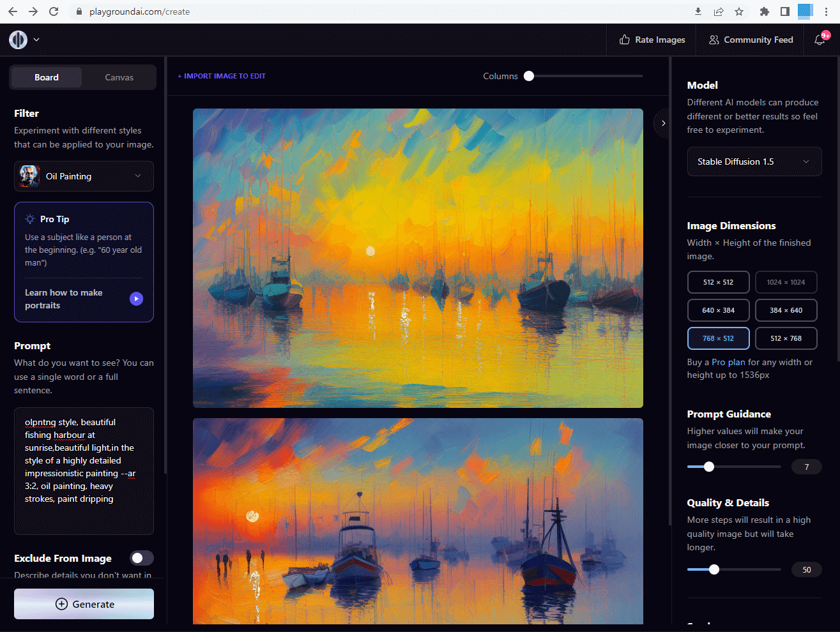Share this page from address bar

click(719, 11)
